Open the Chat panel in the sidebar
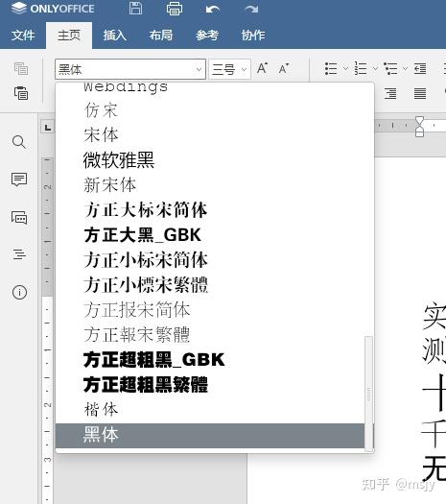The height and width of the screenshot is (504, 446). pos(19,218)
